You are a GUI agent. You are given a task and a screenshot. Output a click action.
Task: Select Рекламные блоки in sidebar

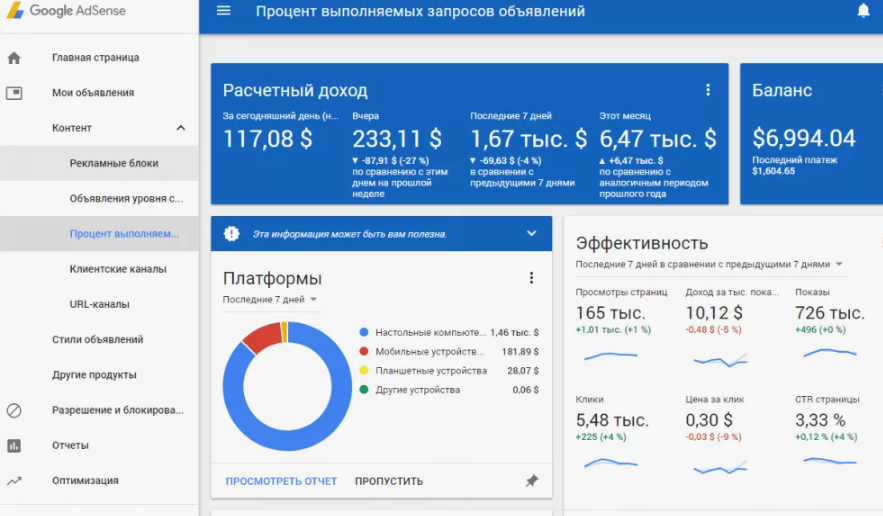tap(99, 163)
